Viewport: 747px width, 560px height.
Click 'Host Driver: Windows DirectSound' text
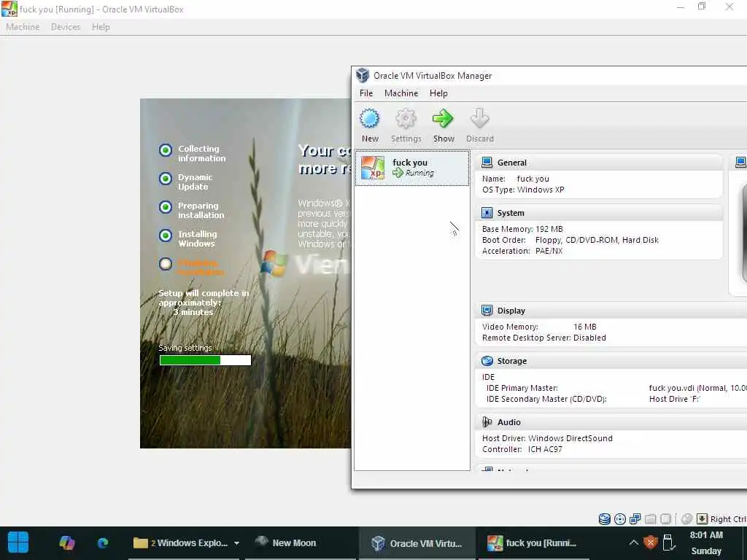pos(547,438)
